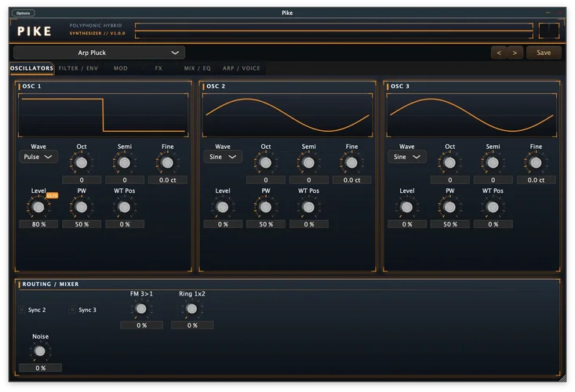Screen dimensions: 575x392
Task: Select the Ring 1x2 0 % field
Action: click(x=192, y=325)
